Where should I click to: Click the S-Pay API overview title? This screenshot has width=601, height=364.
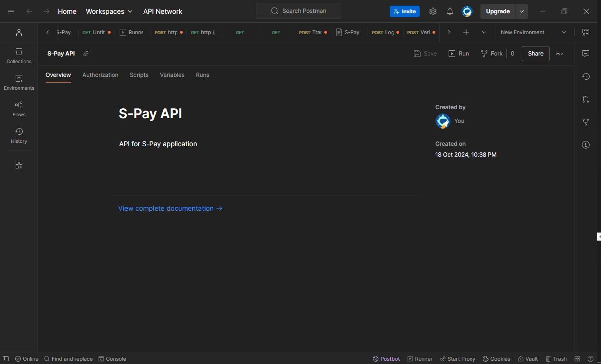150,113
